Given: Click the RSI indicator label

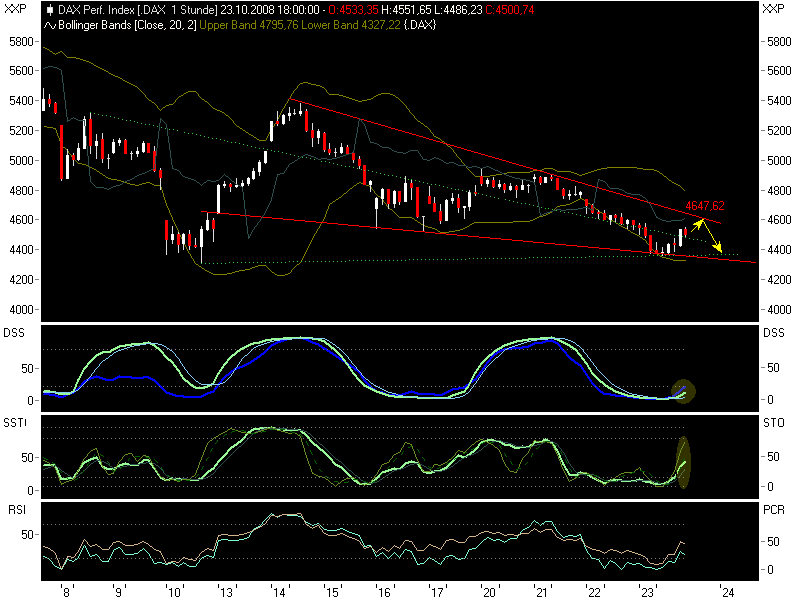Looking at the screenshot, I should point(16,510).
